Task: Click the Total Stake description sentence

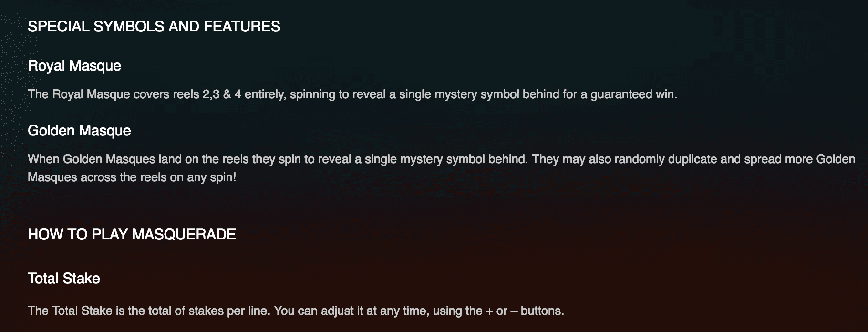Action: click(296, 311)
